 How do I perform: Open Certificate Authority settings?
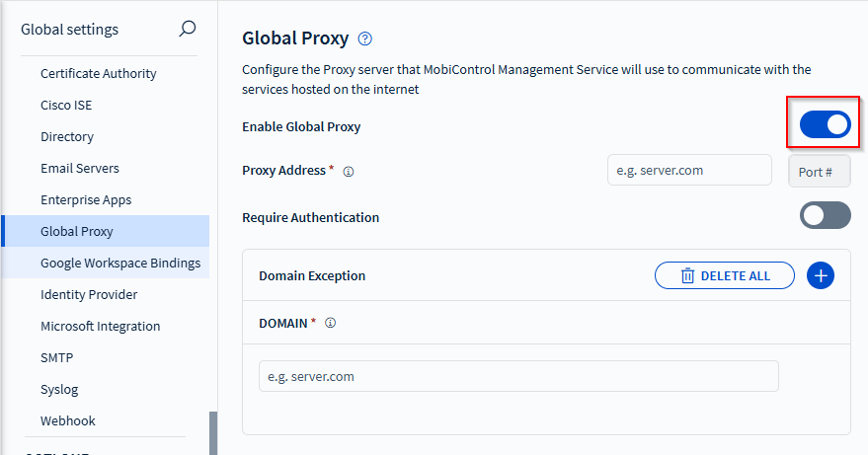[x=98, y=73]
